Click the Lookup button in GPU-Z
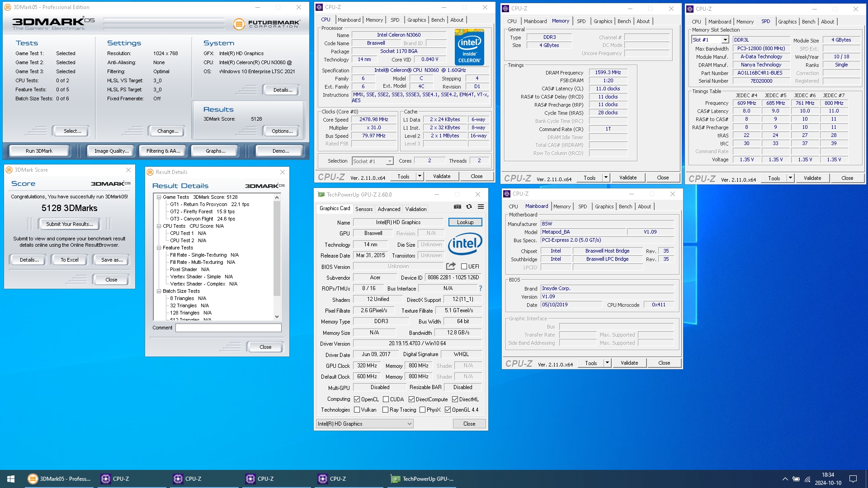Image resolution: width=868 pixels, height=488 pixels. click(x=465, y=222)
